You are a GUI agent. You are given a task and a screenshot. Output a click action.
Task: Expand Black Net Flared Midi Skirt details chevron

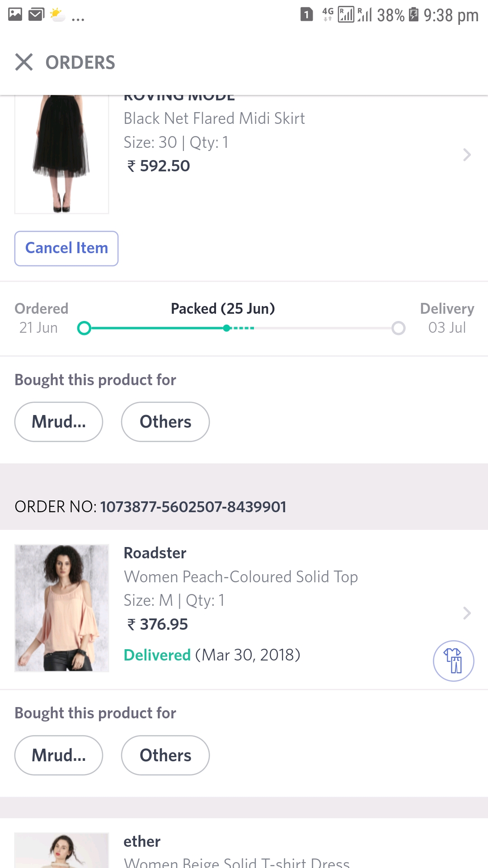pos(467,155)
